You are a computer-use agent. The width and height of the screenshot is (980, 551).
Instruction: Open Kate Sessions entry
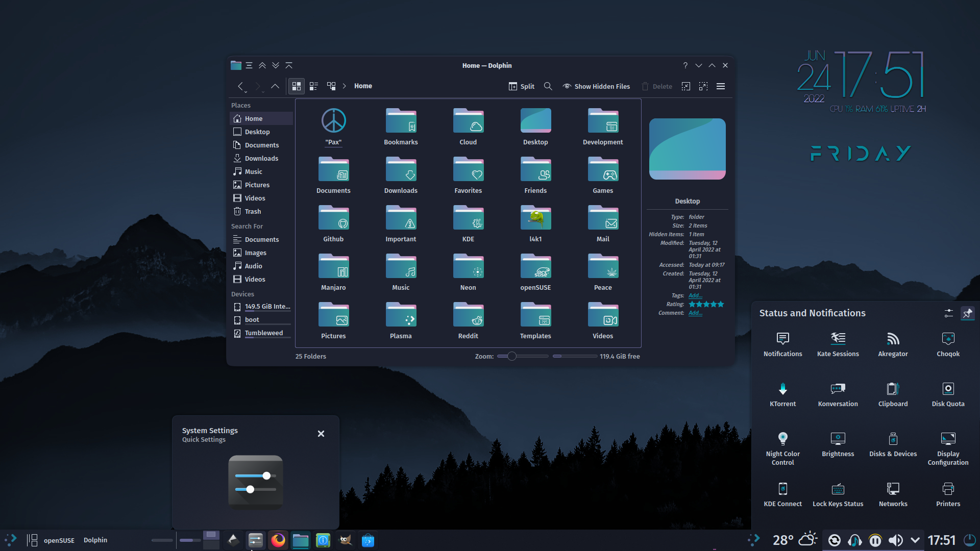pos(838,344)
